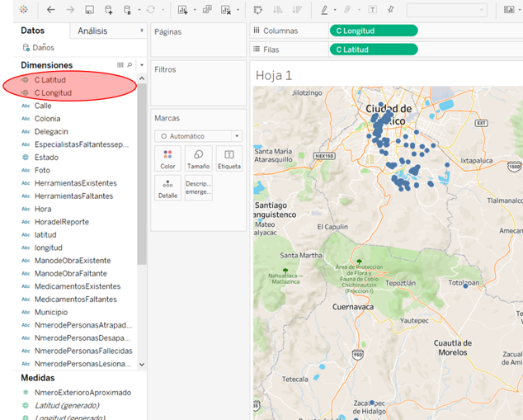Open the Dimensiones pane menu arrow
Image resolution: width=523 pixels, height=420 pixels.
pos(142,64)
